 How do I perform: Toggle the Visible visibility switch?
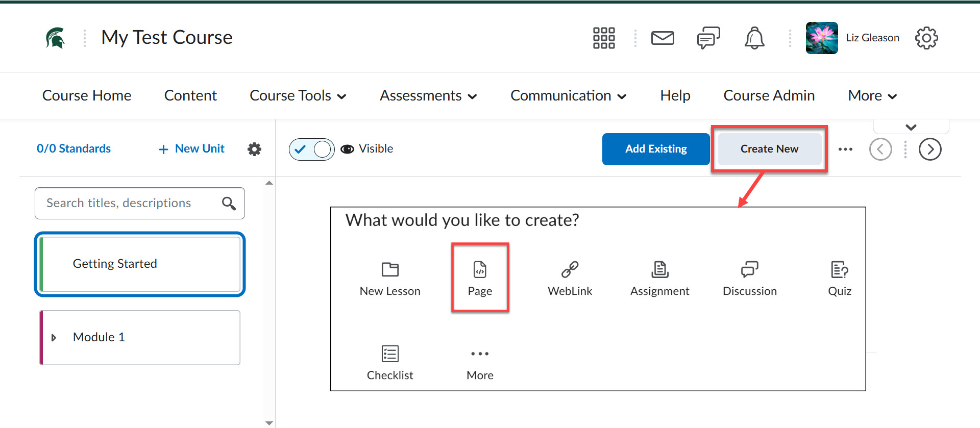pos(311,149)
